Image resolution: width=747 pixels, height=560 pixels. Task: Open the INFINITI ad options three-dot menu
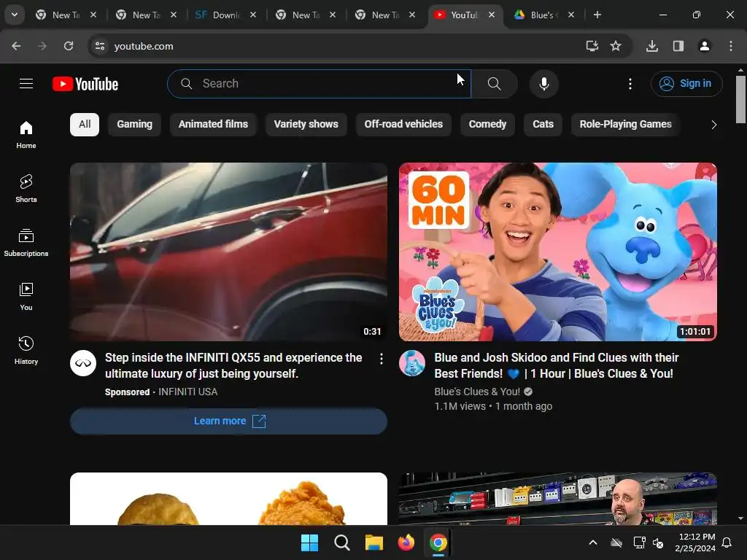pos(381,359)
